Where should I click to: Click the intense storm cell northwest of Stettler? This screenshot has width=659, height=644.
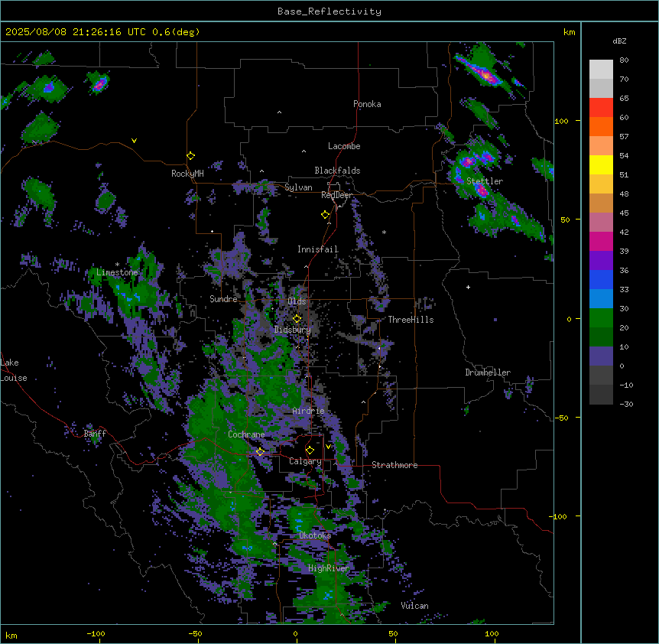[468, 161]
